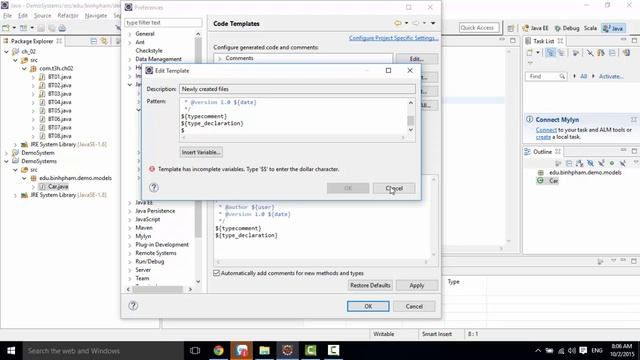
Task: Click the Description field in Edit Template
Action: pos(297,89)
